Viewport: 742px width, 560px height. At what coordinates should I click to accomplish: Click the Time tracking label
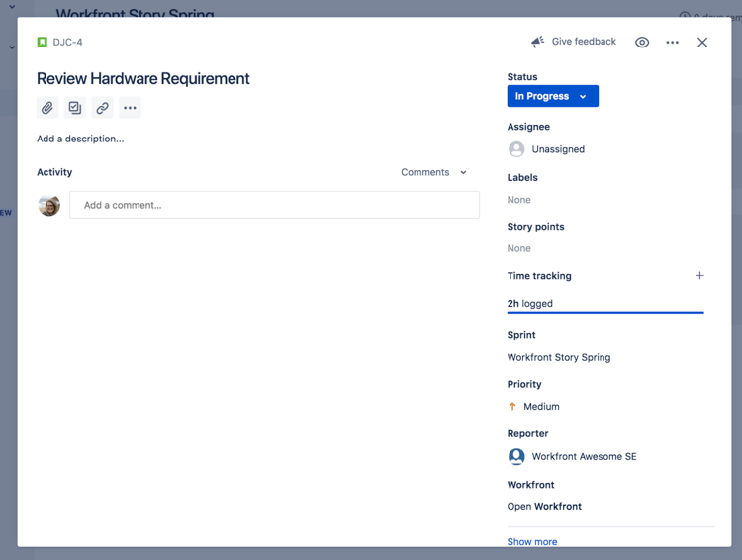(x=539, y=276)
